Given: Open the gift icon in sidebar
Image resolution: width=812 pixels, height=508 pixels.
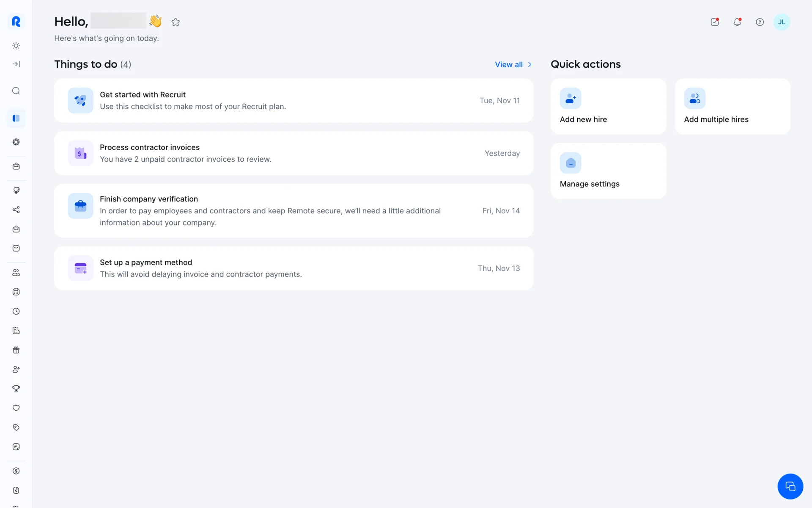Looking at the screenshot, I should pos(16,350).
